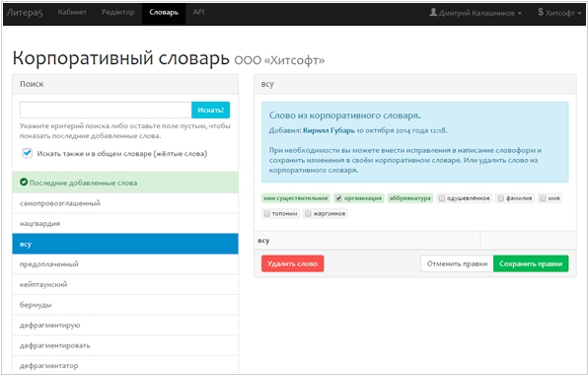Select the word дефрагментатор in the list
This screenshot has height=375, width=588.
[125, 365]
